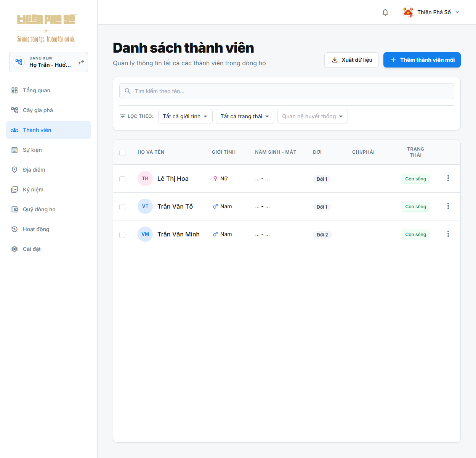Viewport: 476px width, 458px height.
Task: Click the Kỷ niệm photo icon
Action: (x=14, y=190)
